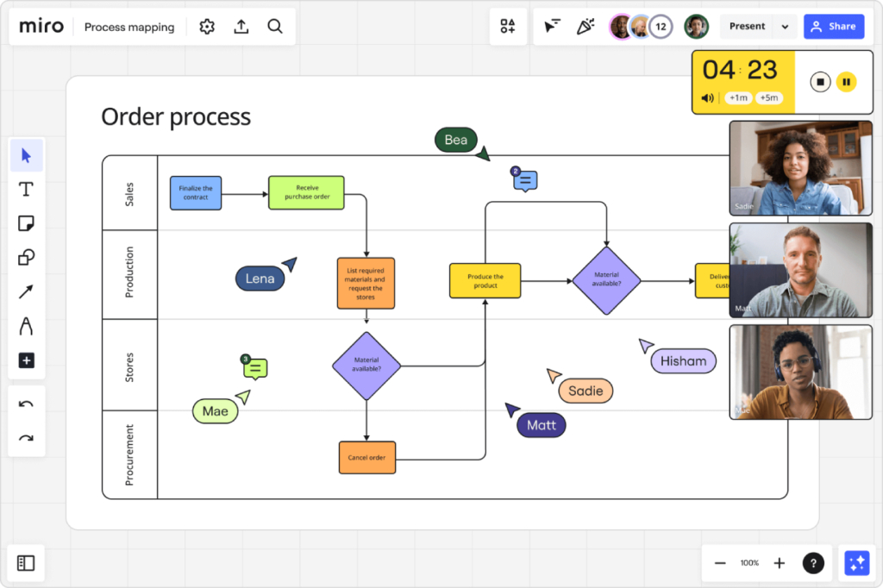883x588 pixels.
Task: Select the Pen tool
Action: pos(26,326)
